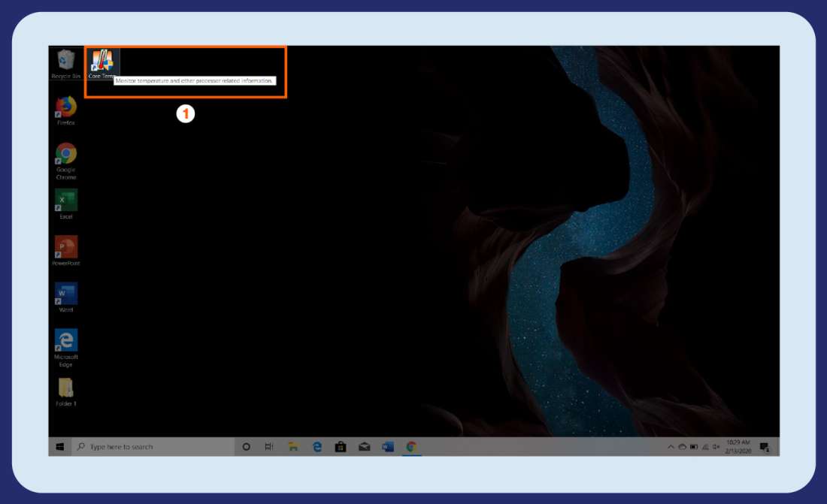Image resolution: width=827 pixels, height=504 pixels.
Task: Open Cortana from the taskbar circle icon
Action: tap(246, 447)
